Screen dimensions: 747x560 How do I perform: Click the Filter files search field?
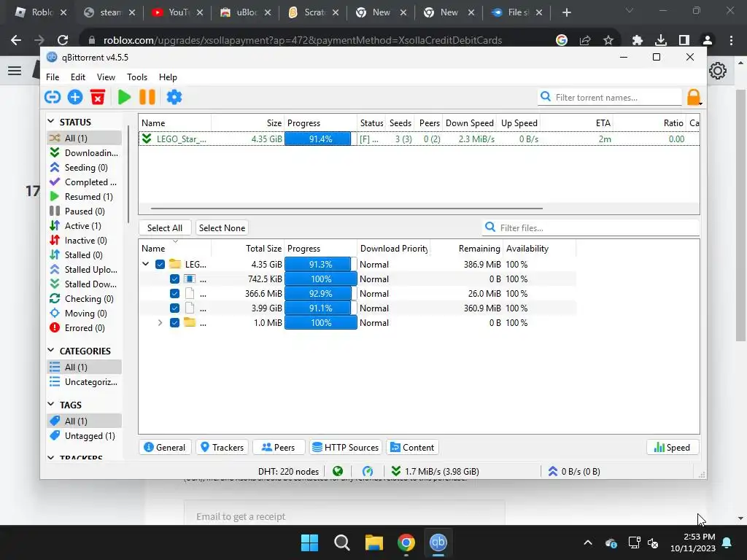[591, 227]
